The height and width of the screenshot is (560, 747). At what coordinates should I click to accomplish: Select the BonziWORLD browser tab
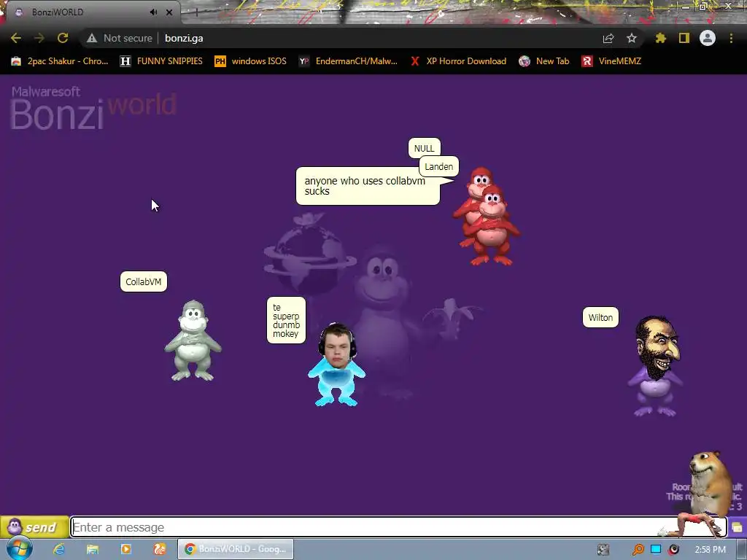pos(90,12)
